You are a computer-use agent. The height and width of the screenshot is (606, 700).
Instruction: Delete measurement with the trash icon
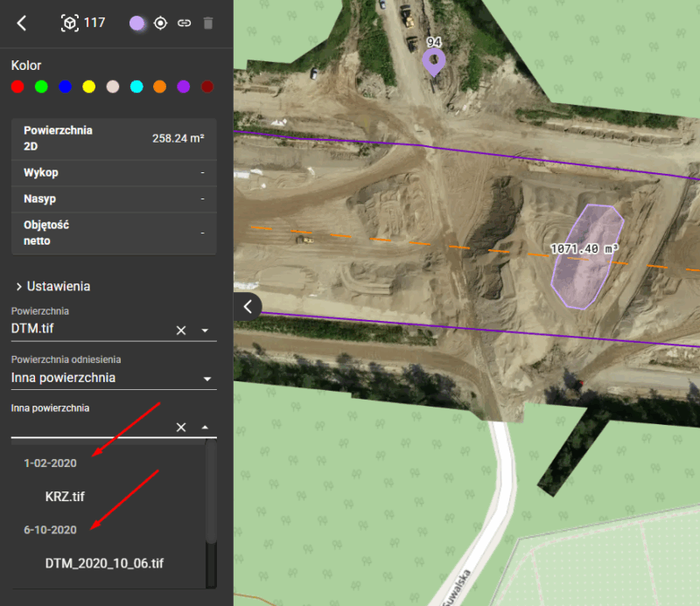click(x=207, y=24)
